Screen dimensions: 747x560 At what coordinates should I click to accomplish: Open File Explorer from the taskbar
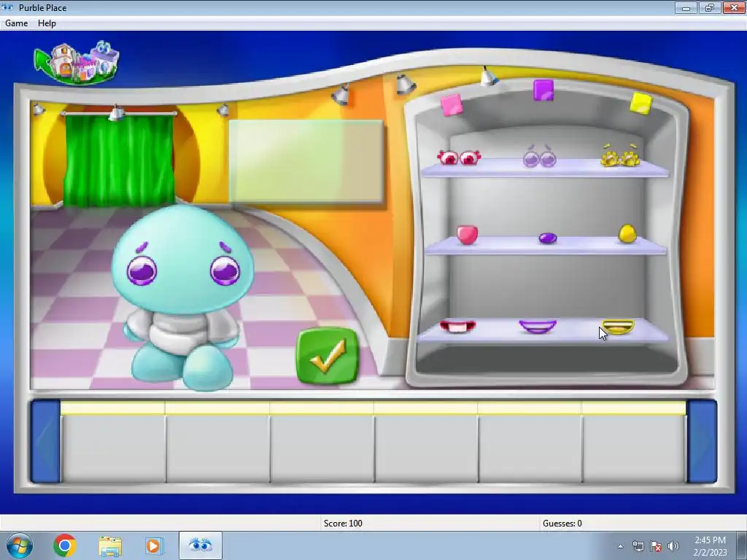(110, 546)
